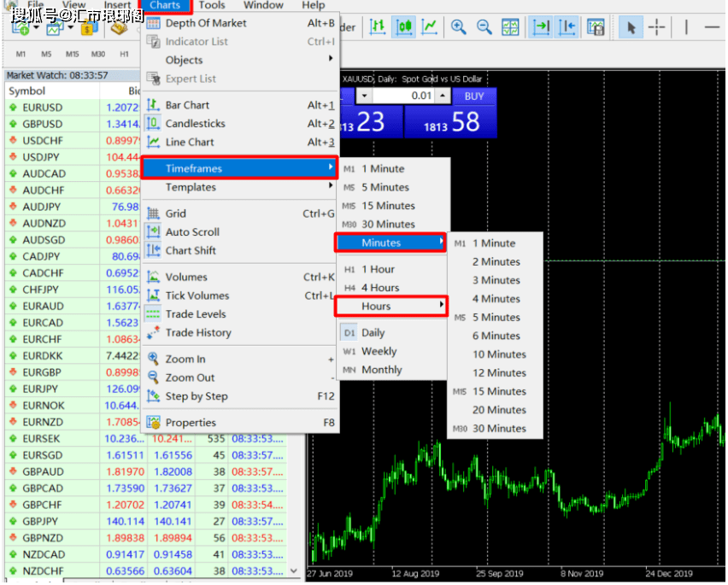Open Depth Of Market from Charts menu

[x=240, y=23]
